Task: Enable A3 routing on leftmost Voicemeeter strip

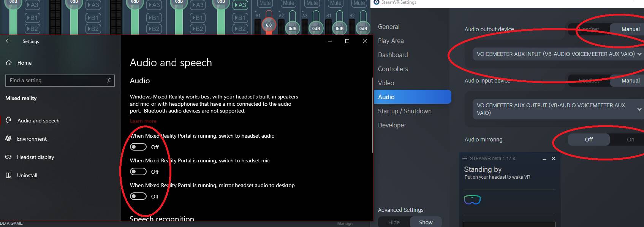Action: click(x=33, y=5)
